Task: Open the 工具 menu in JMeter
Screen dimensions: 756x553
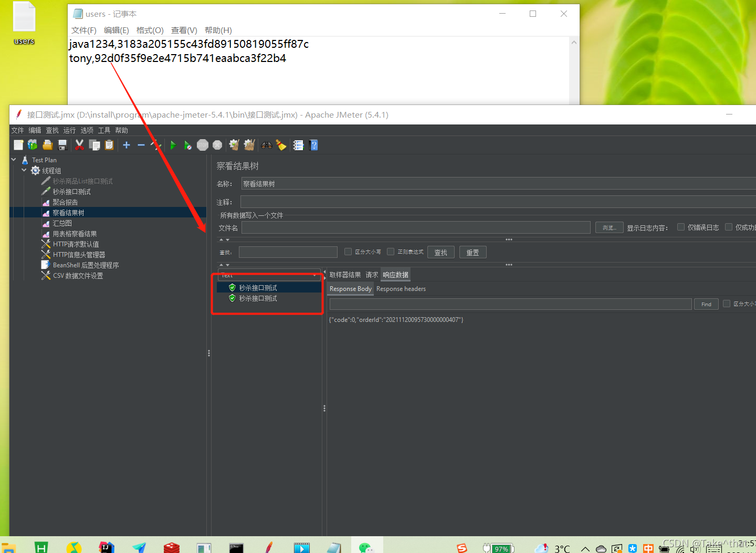Action: (x=104, y=130)
